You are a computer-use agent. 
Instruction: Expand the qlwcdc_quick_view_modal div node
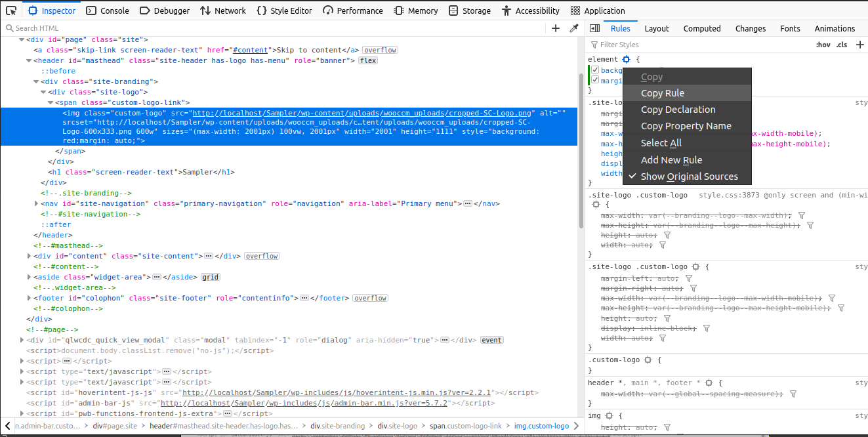pyautogui.click(x=22, y=340)
